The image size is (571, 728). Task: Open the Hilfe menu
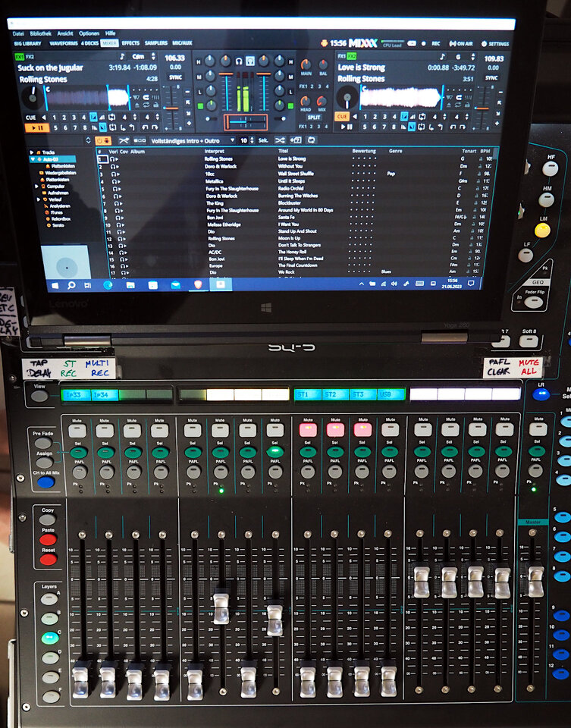tap(111, 33)
